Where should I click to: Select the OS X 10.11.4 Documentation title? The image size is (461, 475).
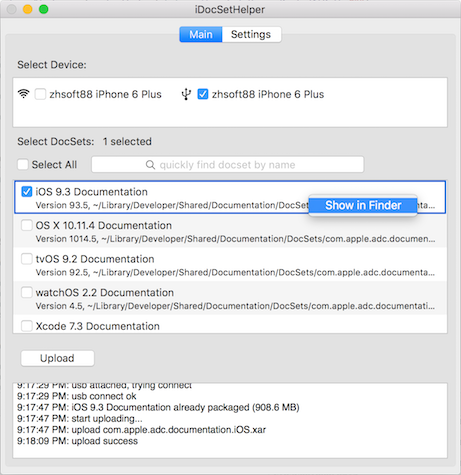pyautogui.click(x=104, y=226)
